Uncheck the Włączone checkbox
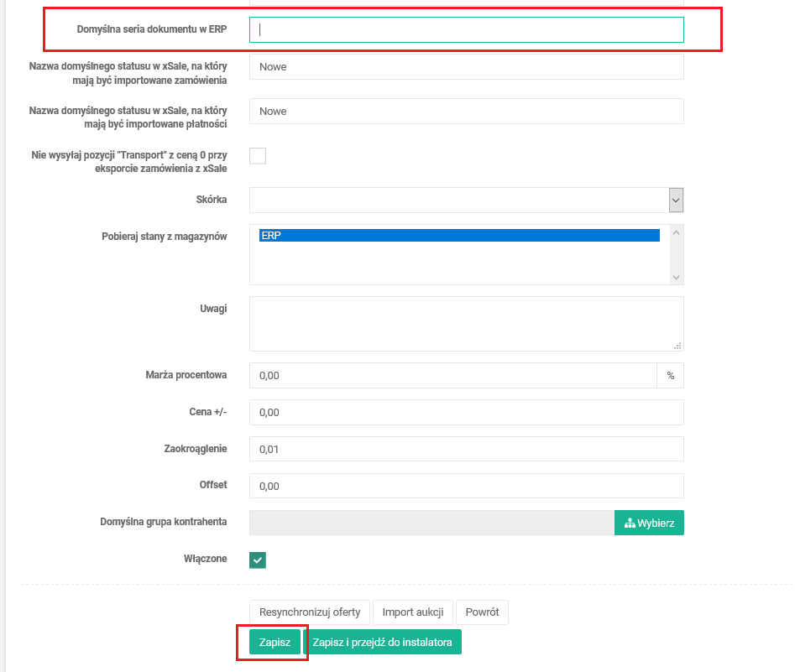Screen dimensions: 795x672 258,560
